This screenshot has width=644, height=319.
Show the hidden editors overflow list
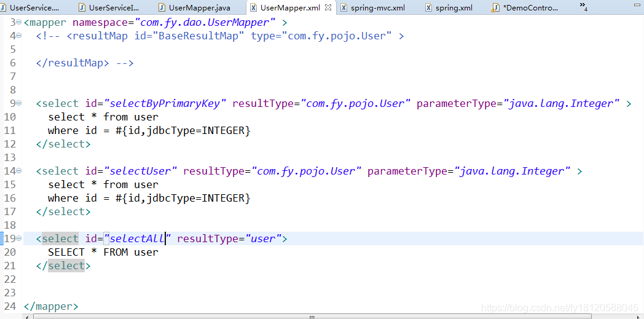[584, 6]
